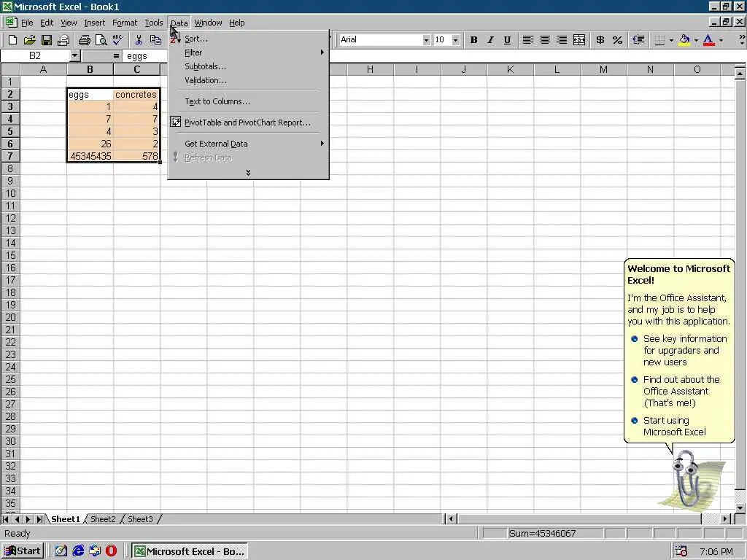Open the font name dropdown

coord(426,40)
